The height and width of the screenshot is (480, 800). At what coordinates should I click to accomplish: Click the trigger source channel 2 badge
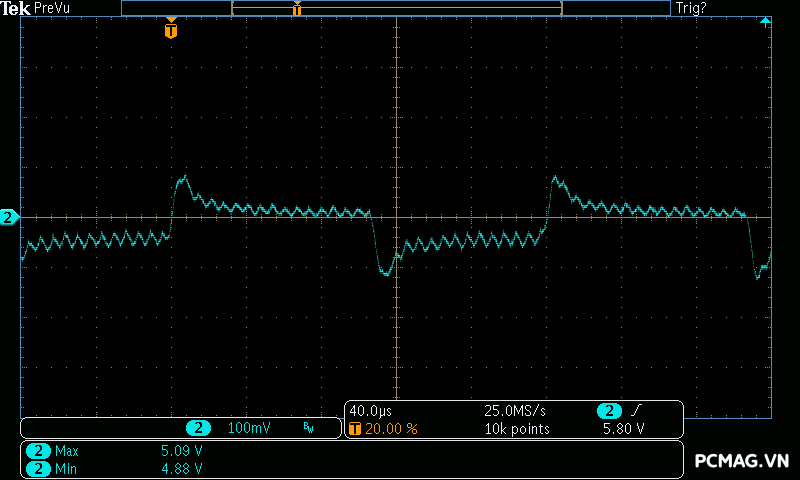(x=609, y=411)
